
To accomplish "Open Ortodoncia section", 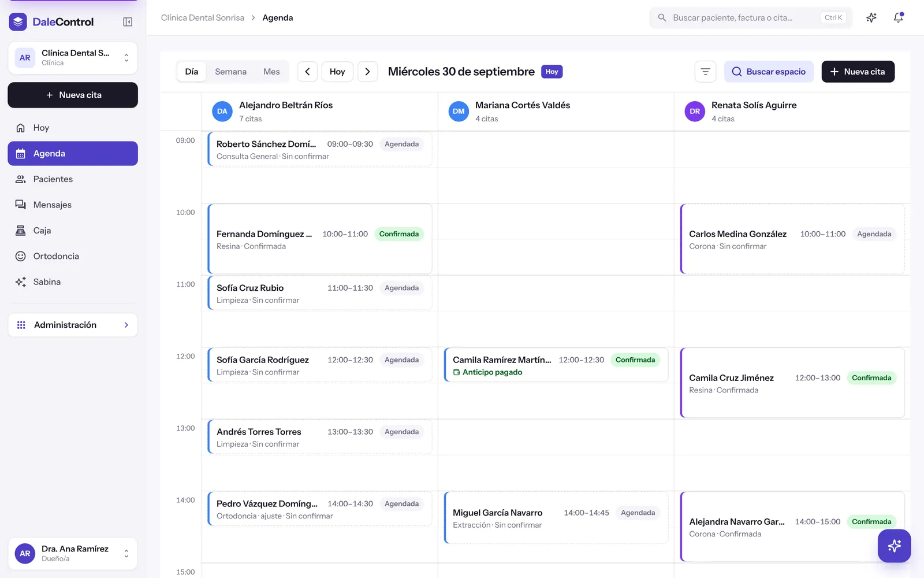I will click(x=73, y=256).
